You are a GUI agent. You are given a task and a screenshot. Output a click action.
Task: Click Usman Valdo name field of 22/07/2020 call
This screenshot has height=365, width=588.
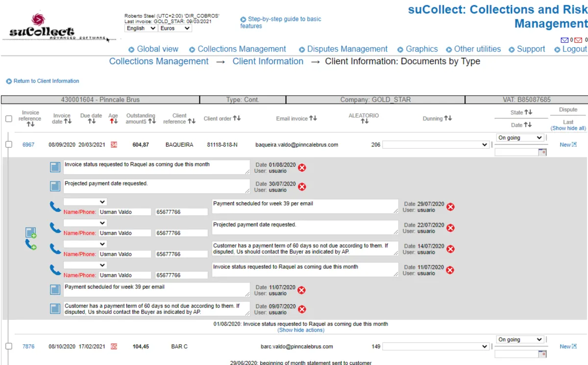125,233
